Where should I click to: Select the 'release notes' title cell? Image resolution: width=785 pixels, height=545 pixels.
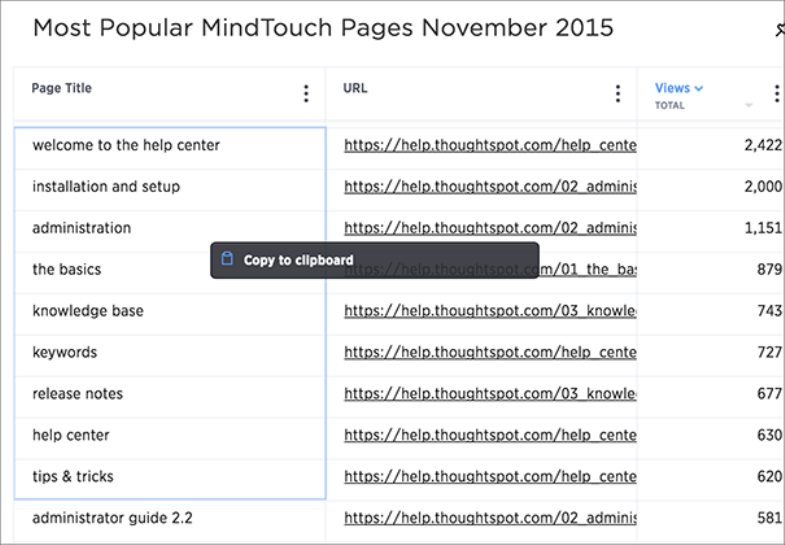[x=170, y=397]
